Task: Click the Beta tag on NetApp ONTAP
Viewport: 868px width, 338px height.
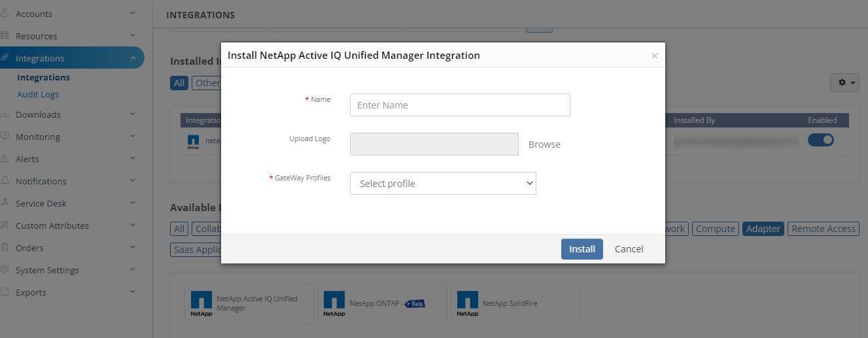Action: (415, 304)
